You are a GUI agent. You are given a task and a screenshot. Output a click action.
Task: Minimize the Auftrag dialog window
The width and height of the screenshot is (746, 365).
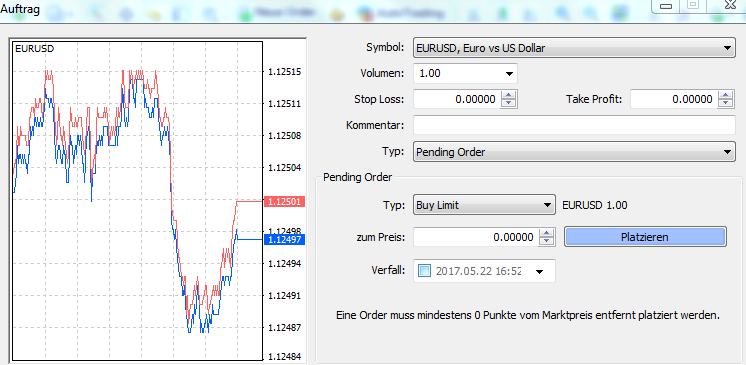667,6
